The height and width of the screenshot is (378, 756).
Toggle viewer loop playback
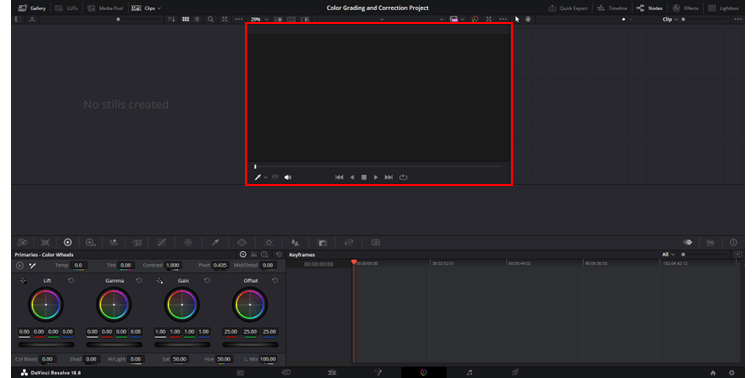point(403,177)
